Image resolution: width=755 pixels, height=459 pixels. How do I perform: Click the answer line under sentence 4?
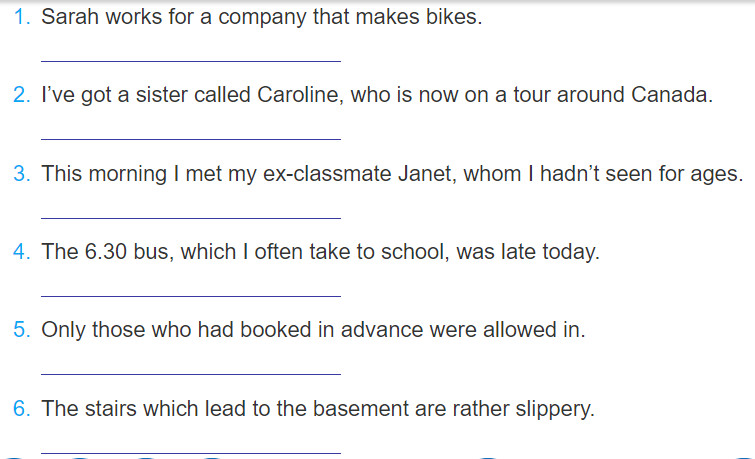191,296
